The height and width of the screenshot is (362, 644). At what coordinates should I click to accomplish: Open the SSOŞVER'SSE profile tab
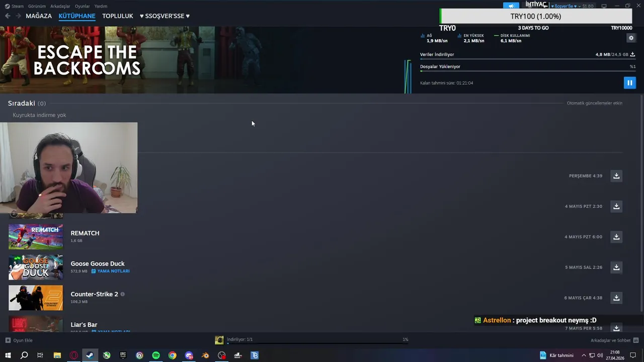tap(165, 16)
